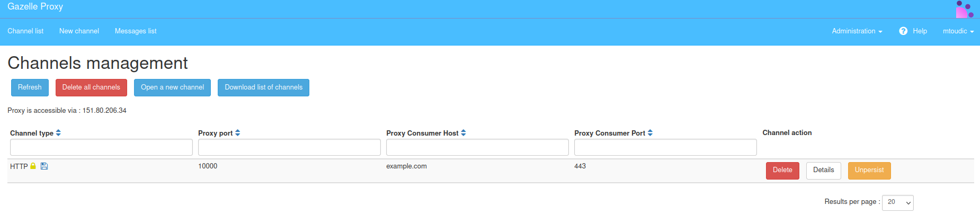Unpersist the HTTP channel
The height and width of the screenshot is (223, 980).
point(869,171)
